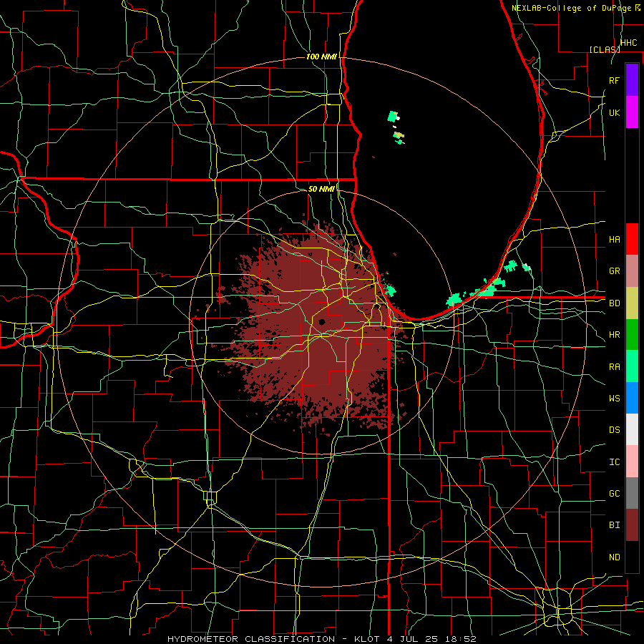Select the BD legend label
This screenshot has width=644, height=644.
[614, 303]
